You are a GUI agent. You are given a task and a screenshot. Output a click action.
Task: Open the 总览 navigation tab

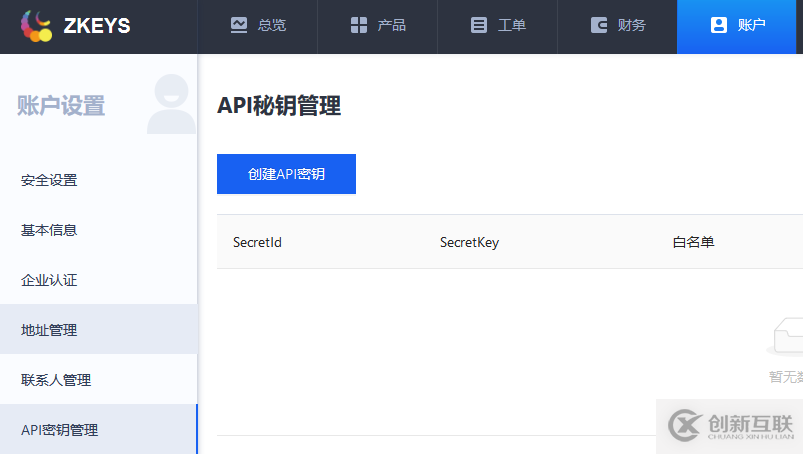pyautogui.click(x=258, y=27)
